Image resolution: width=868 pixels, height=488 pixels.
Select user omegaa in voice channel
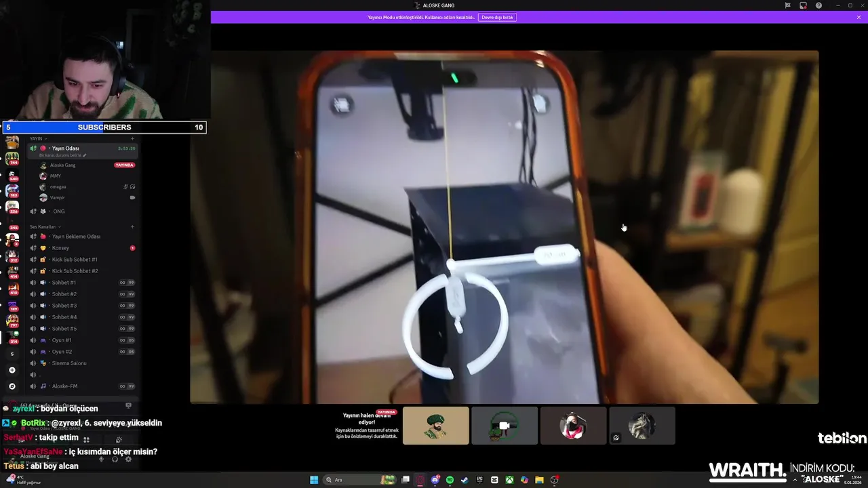pyautogui.click(x=58, y=187)
